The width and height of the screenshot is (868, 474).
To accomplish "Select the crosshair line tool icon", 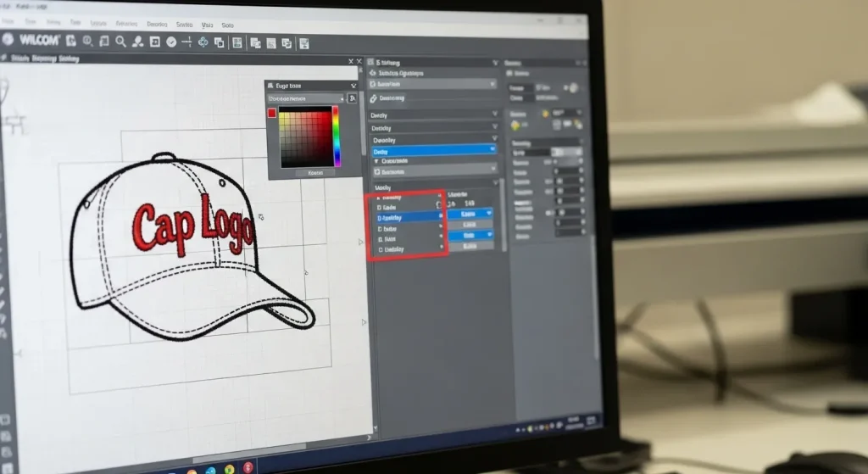I will click(x=187, y=42).
